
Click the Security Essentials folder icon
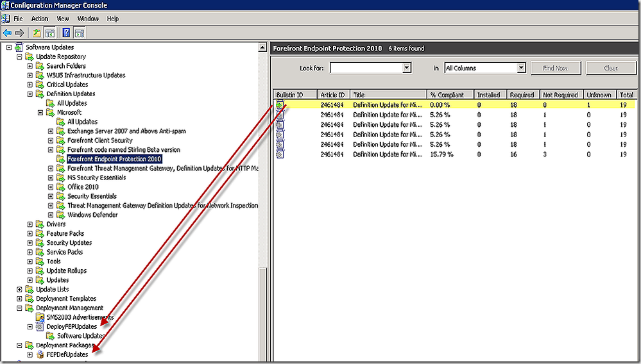(x=60, y=196)
